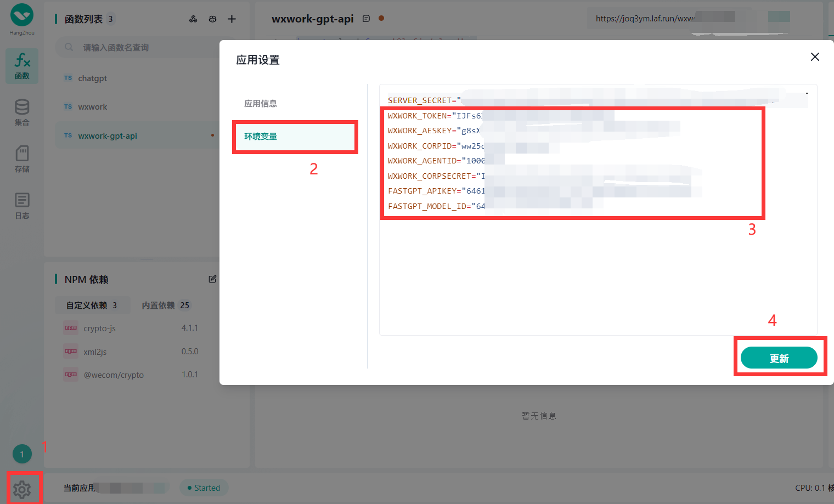This screenshot has width=834, height=504.
Task: Close the 应用设置 dialog
Action: pos(815,57)
